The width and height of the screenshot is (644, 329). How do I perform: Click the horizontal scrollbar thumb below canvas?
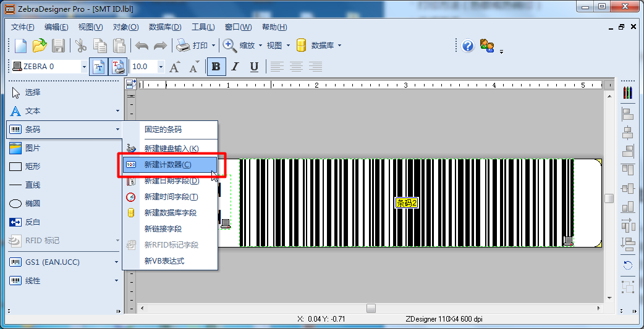click(x=371, y=308)
